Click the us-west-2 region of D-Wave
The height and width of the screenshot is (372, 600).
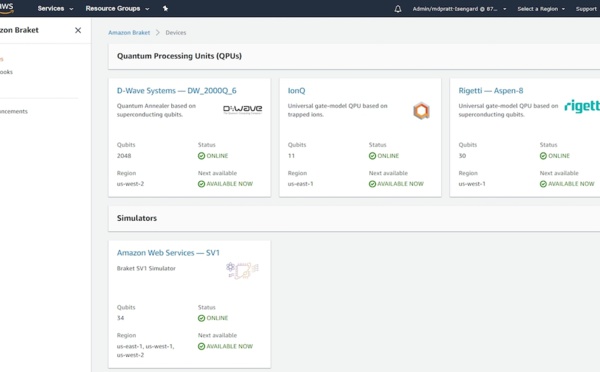pos(130,184)
